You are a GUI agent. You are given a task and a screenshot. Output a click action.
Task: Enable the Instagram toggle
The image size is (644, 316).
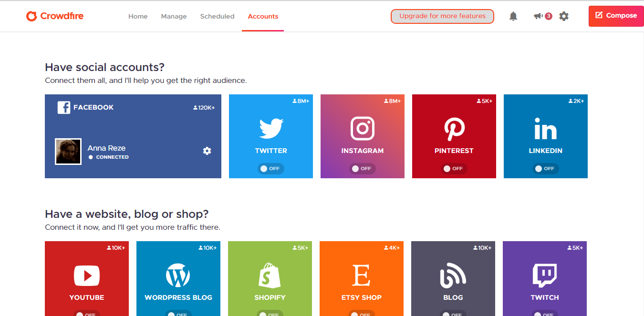[x=363, y=169]
